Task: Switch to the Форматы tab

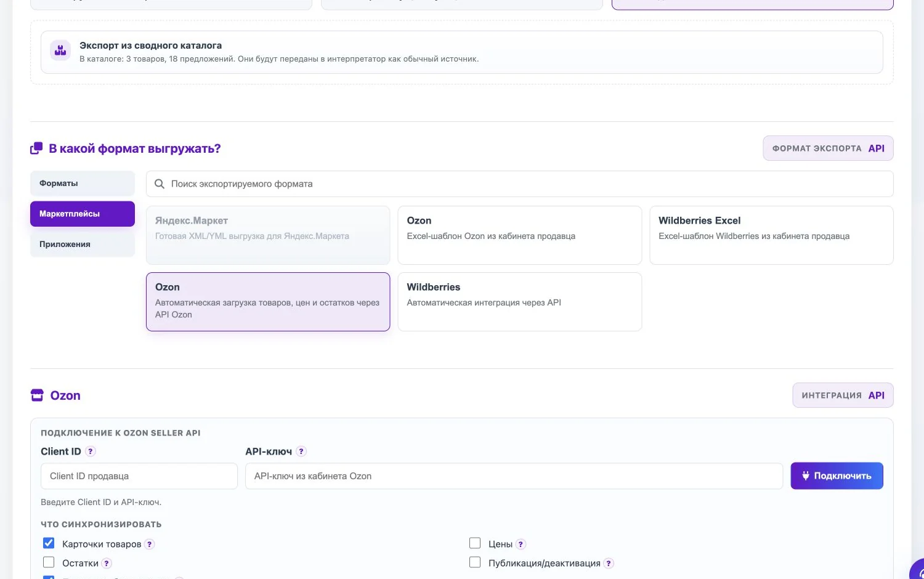Action: point(83,184)
